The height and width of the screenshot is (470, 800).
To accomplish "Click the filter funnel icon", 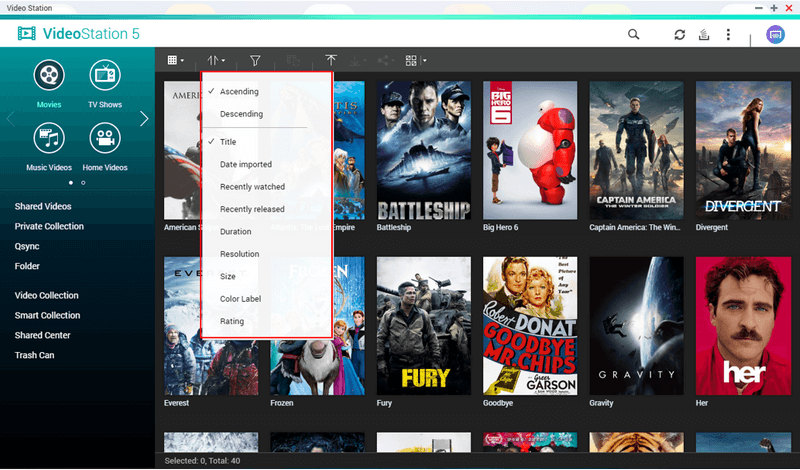I will point(255,61).
